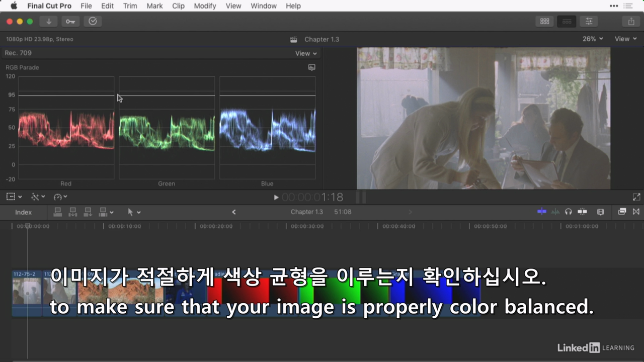Open the Trim menu
The width and height of the screenshot is (644, 362).
coord(130,6)
